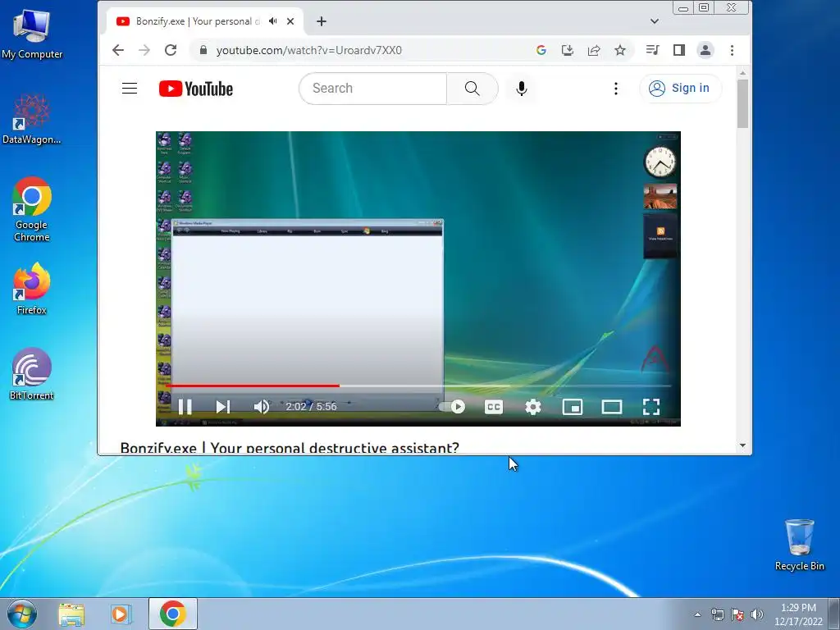Open the Google icon in the address bar
This screenshot has height=630, width=840.
[541, 50]
